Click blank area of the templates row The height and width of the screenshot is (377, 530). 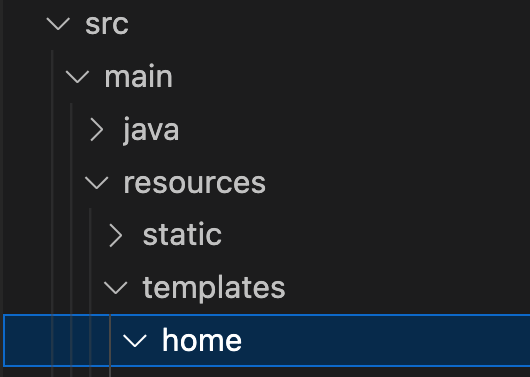pyautogui.click(x=406, y=288)
